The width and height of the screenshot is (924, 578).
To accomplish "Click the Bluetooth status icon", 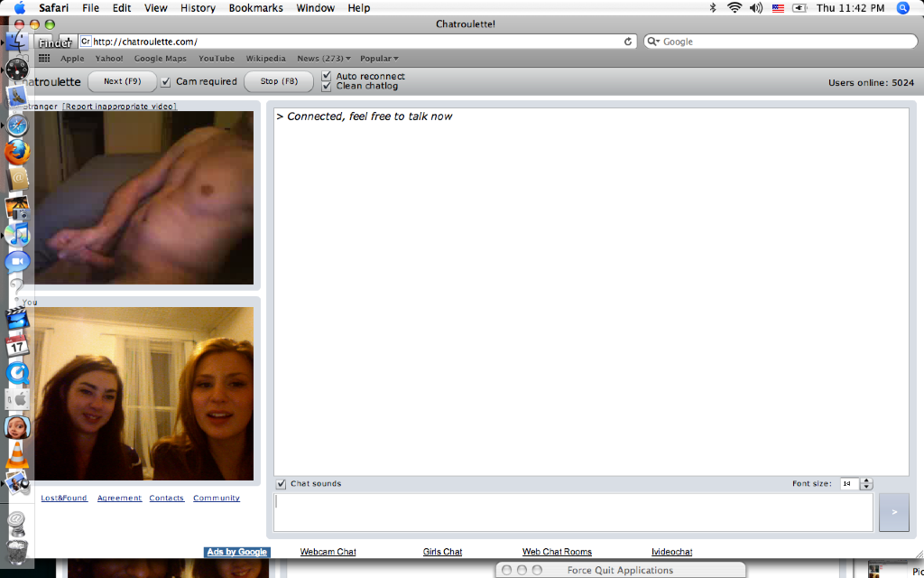I will (713, 7).
